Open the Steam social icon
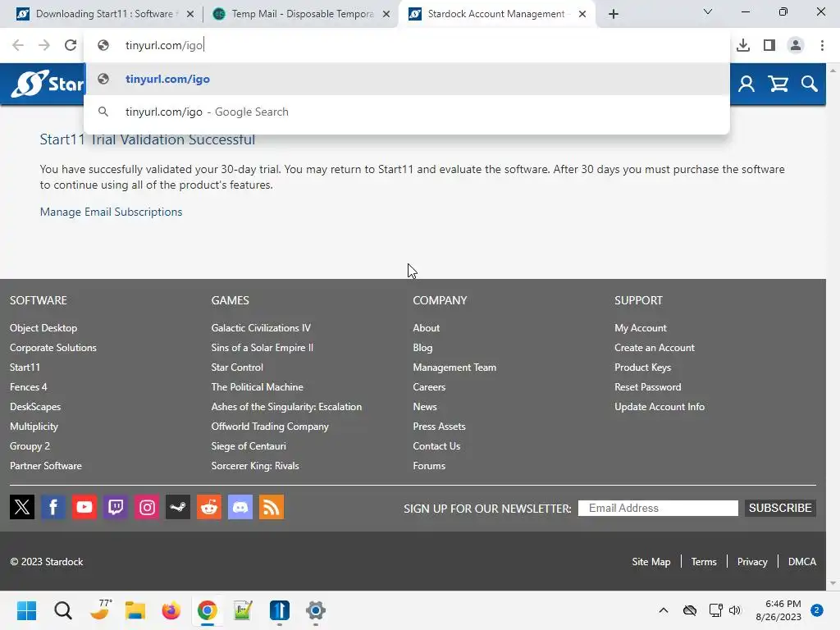Screen dimensions: 840x630 click(178, 507)
